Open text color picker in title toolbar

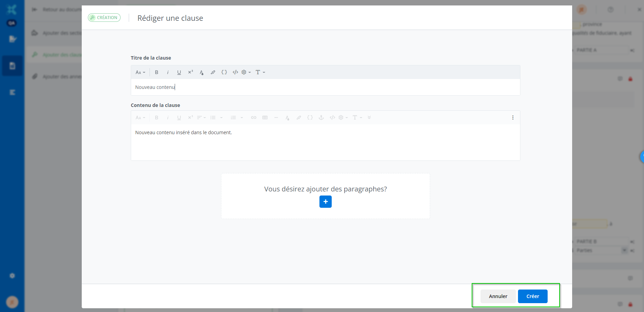click(x=202, y=72)
